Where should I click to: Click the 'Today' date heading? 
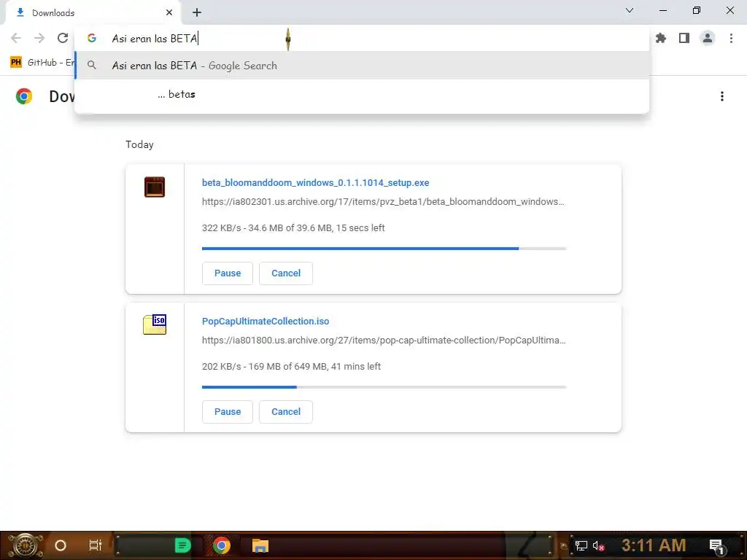[x=139, y=145]
